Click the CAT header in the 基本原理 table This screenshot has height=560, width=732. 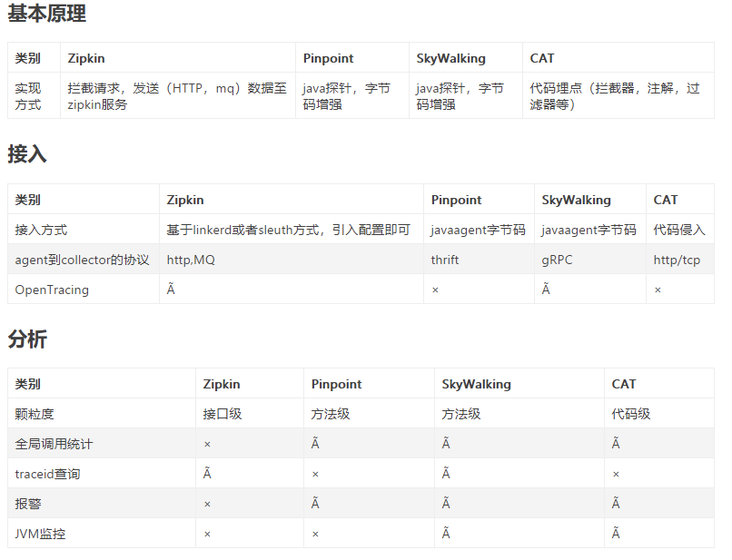point(542,58)
